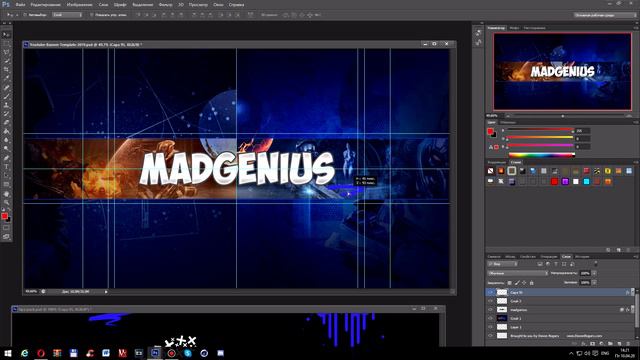Select the History Brush tool
Image resolution: width=640 pixels, height=360 pixels.
point(6,114)
